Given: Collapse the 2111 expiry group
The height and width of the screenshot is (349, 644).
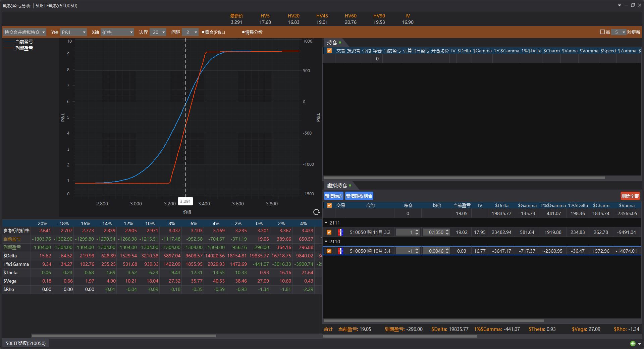Looking at the screenshot, I should (326, 223).
